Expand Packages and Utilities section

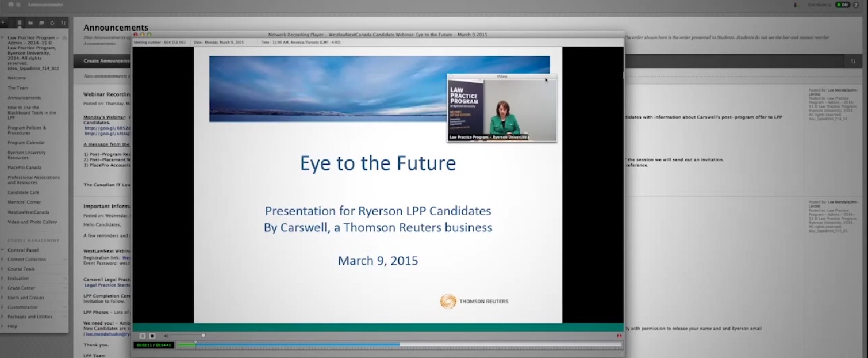[x=30, y=317]
